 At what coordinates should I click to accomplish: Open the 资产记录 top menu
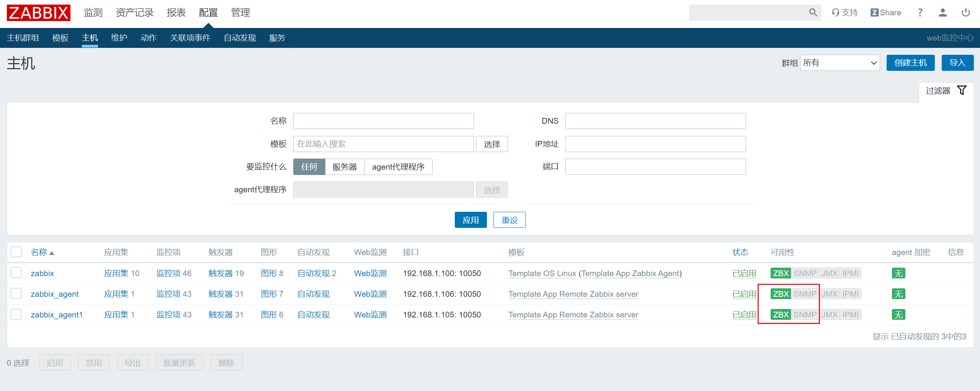(x=135, y=13)
